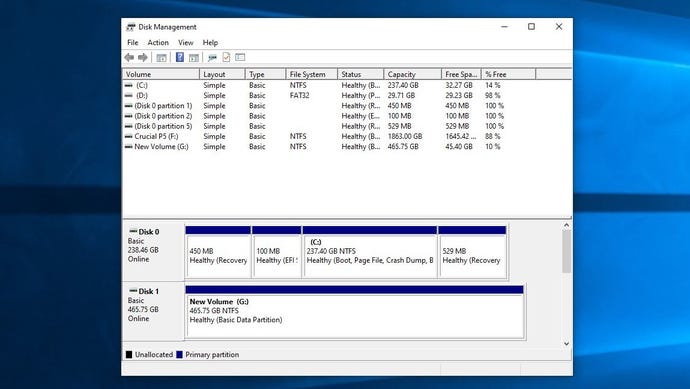Click the Forward arrow toolbar icon

143,58
